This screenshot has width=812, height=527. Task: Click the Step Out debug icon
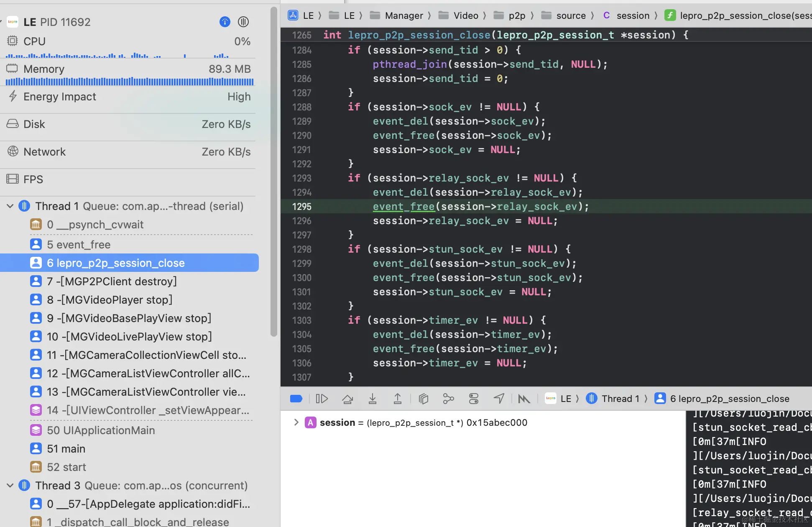(397, 399)
